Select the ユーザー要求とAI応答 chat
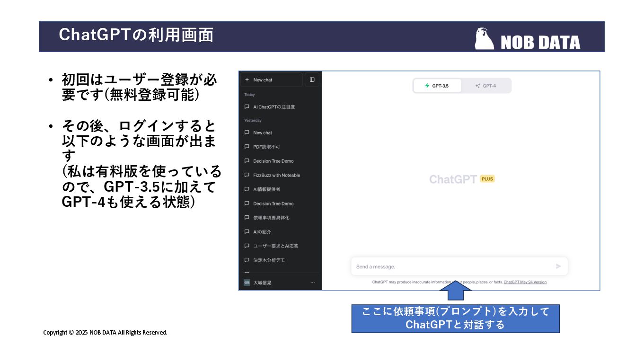Screen dimensions: 644x362 coord(280,246)
